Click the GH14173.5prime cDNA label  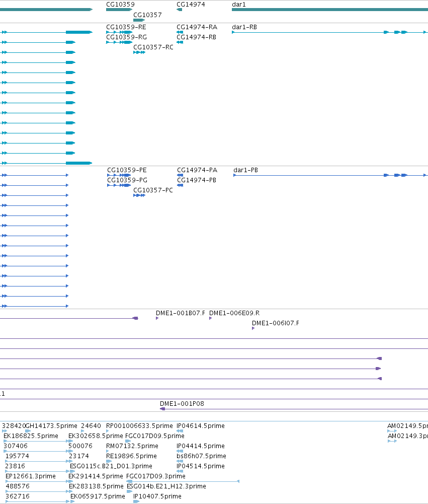(51, 426)
